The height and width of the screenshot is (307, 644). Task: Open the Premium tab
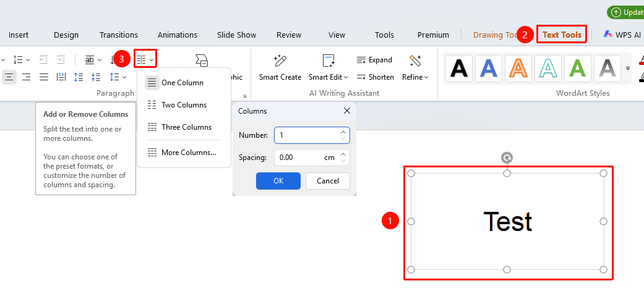433,35
